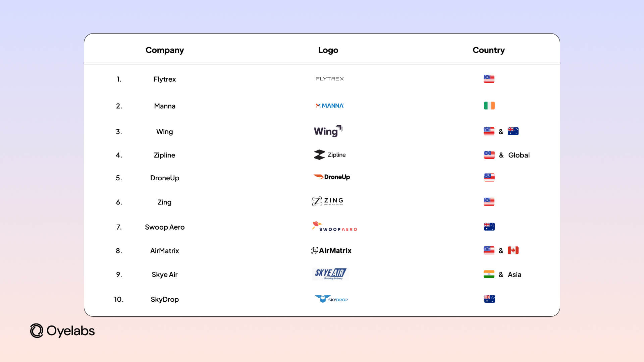Click row number 4.
Image resolution: width=644 pixels, height=362 pixels.
point(119,155)
